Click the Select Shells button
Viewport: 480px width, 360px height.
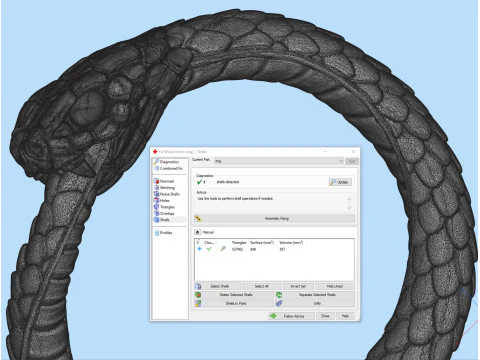pos(217,286)
